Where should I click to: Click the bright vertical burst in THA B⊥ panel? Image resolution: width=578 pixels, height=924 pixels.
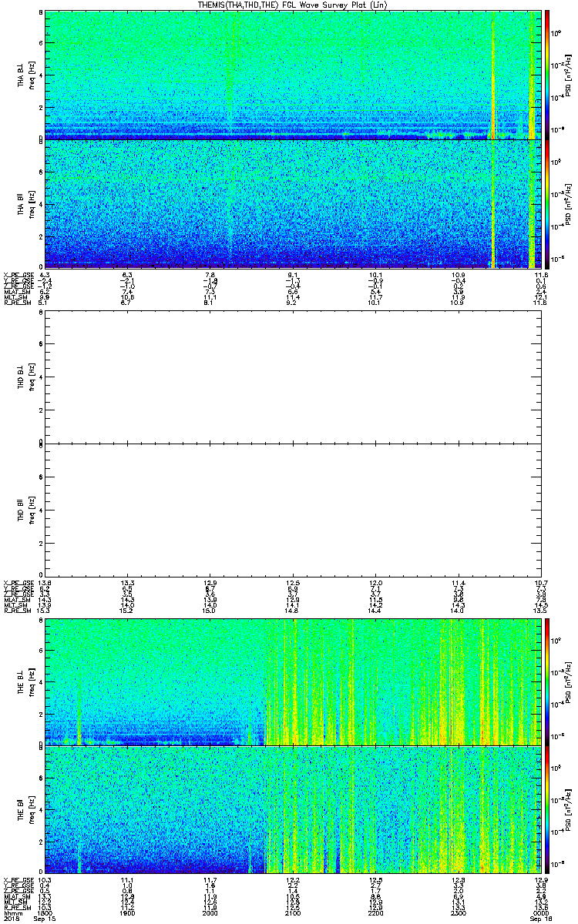[492, 77]
